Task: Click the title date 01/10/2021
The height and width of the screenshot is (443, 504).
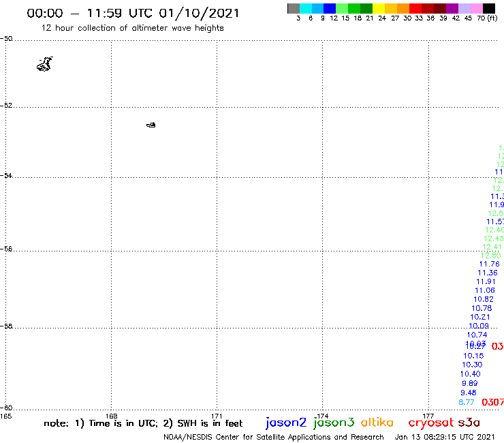Action: point(200,13)
